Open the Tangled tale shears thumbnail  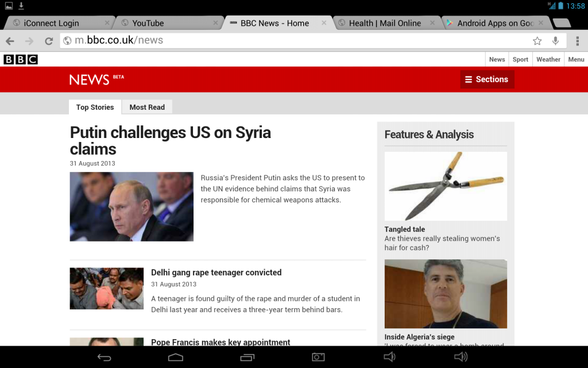pos(445,185)
